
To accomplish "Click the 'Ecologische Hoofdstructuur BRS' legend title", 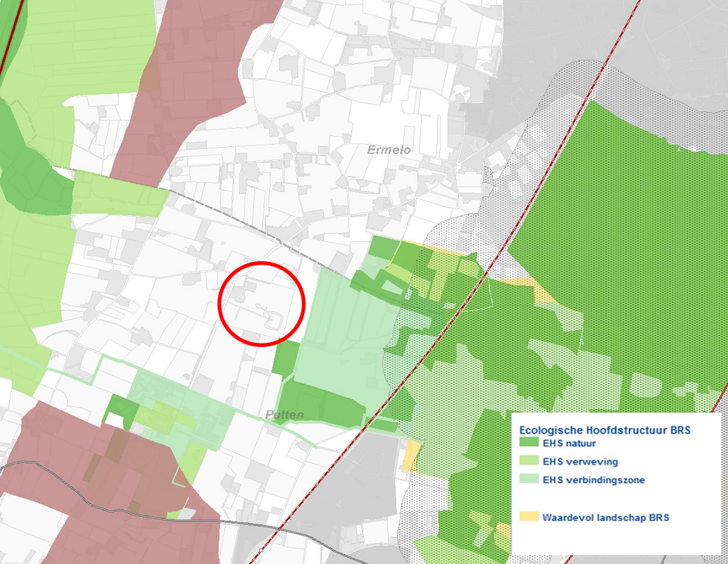I will click(x=605, y=429).
